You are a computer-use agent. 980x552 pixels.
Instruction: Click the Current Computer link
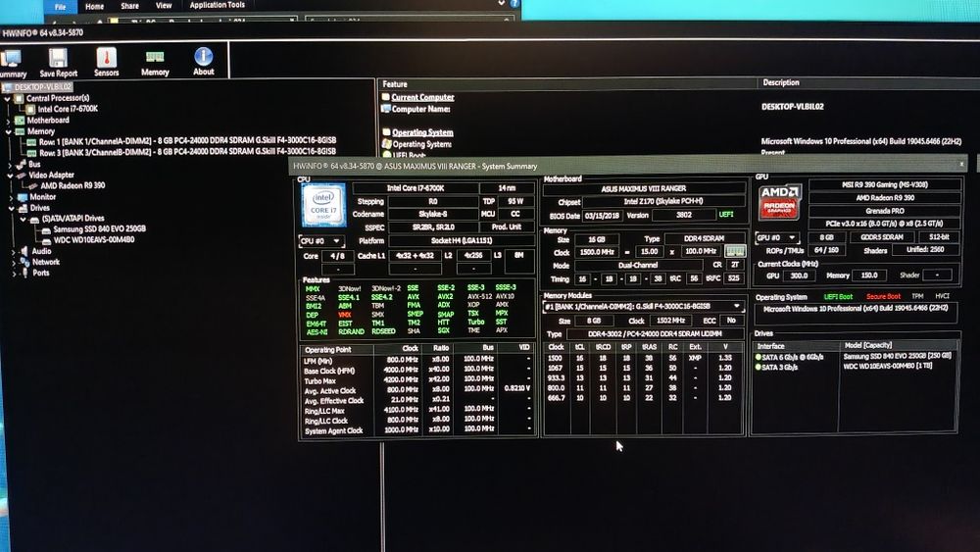pyautogui.click(x=422, y=97)
